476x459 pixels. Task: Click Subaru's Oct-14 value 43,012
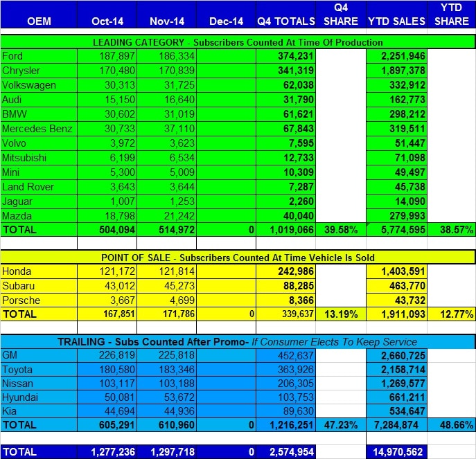tap(107, 286)
